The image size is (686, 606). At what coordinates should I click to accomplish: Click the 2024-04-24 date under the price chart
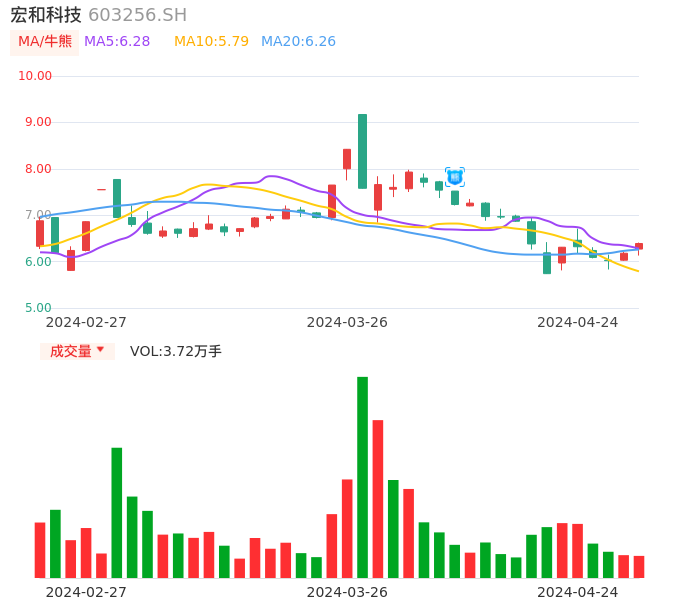click(x=578, y=322)
